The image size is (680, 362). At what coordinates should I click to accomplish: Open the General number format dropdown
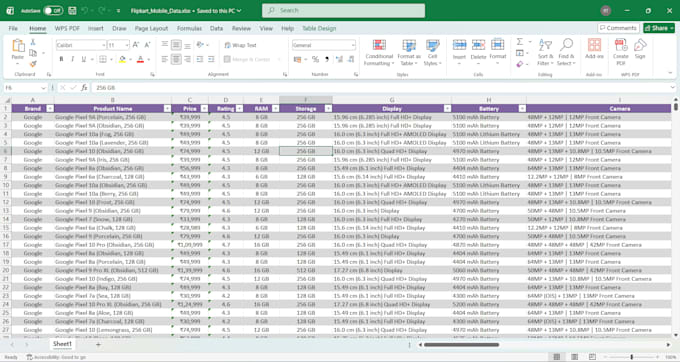coord(353,45)
